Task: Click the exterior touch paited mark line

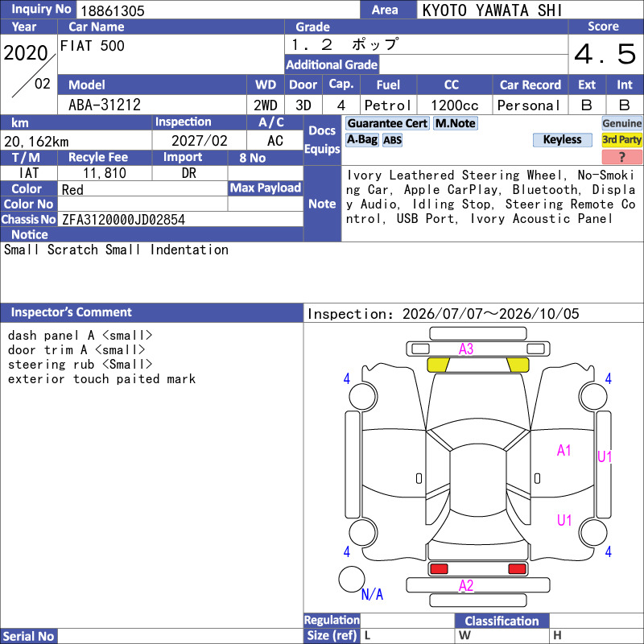Action: [101, 378]
